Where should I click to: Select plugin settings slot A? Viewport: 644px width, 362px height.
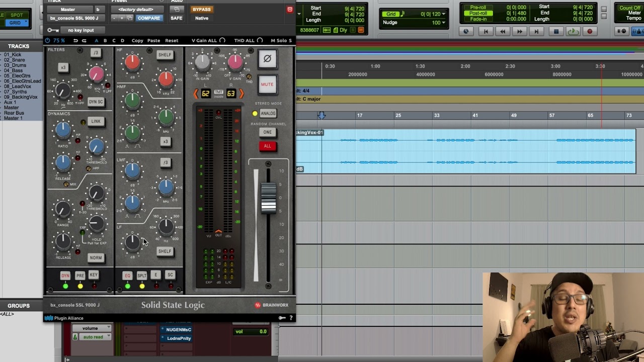tap(97, 40)
